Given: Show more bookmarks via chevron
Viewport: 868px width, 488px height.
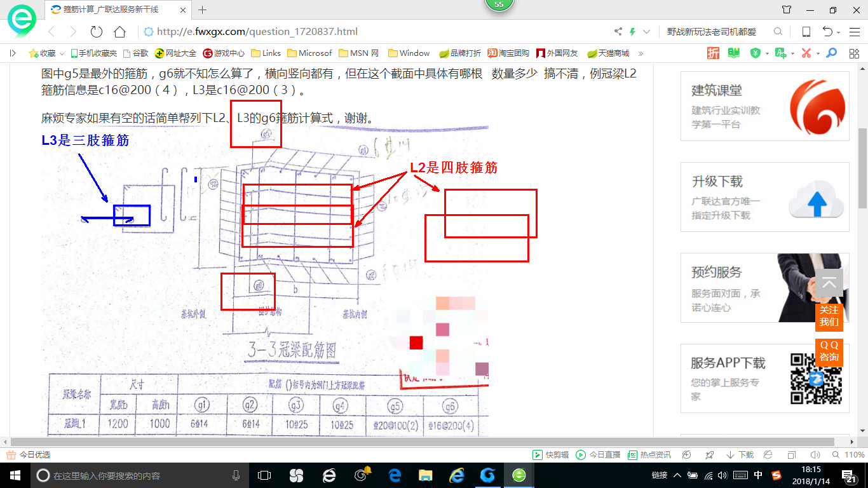Looking at the screenshot, I should coord(641,53).
